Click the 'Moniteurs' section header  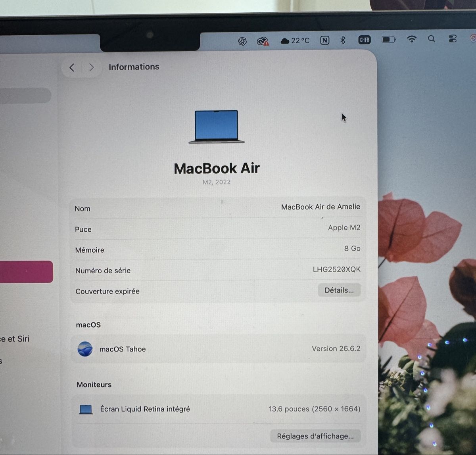click(x=94, y=384)
